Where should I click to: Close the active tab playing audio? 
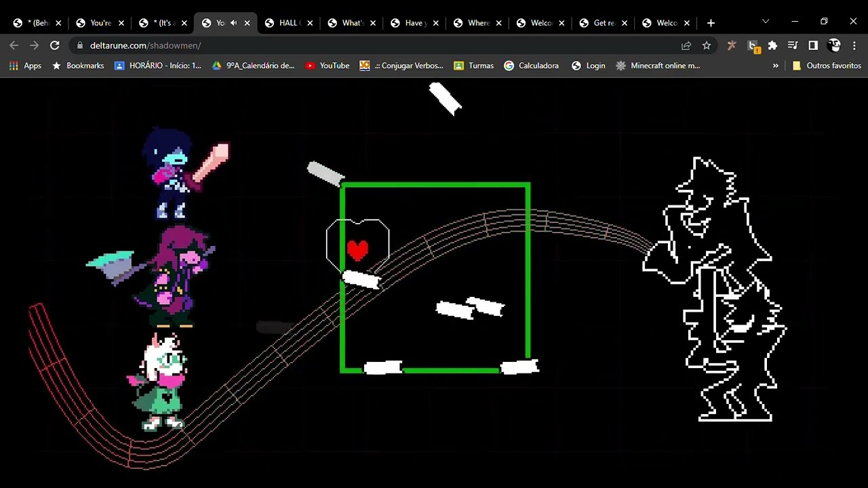pos(247,23)
